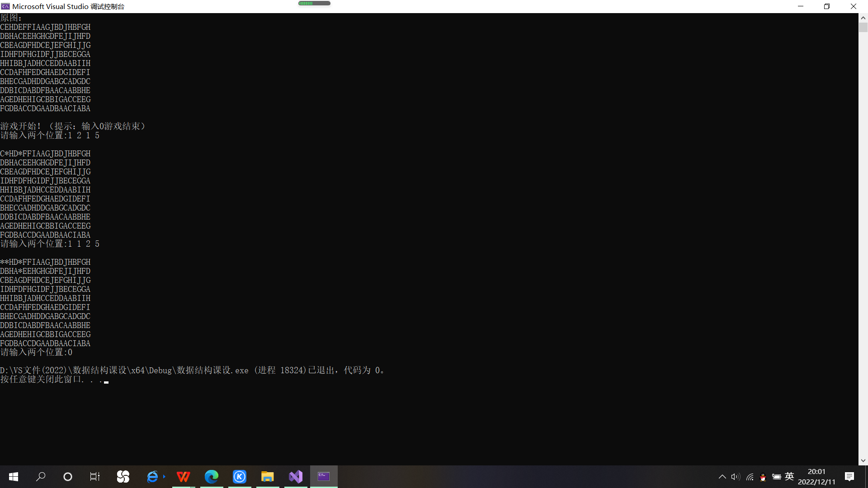Toggle the input method language indicator
Screen dimensions: 868x488
pyautogui.click(x=789, y=477)
